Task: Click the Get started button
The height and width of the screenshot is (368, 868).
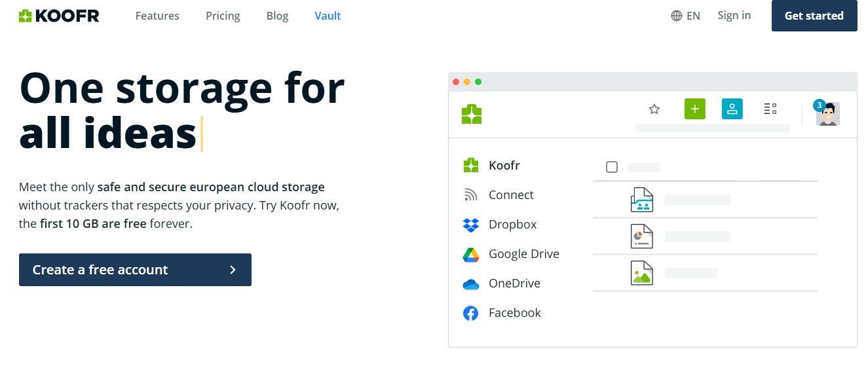Action: pos(814,16)
